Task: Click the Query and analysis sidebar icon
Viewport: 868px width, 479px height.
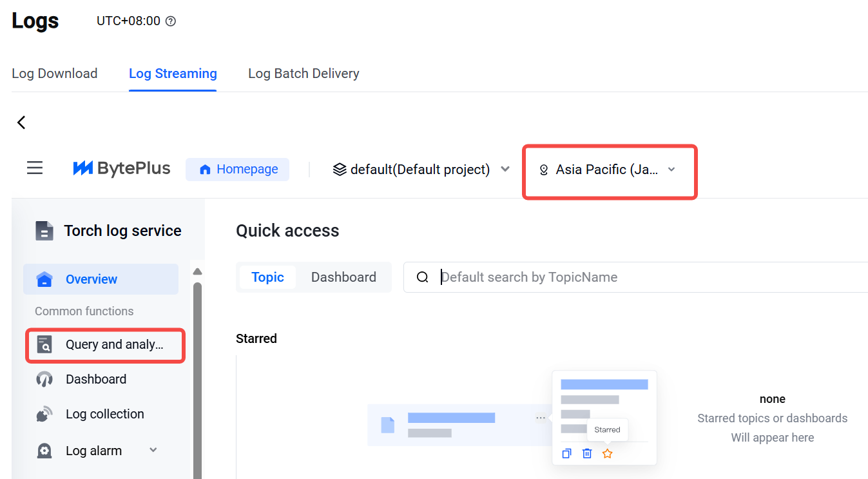Action: (x=44, y=345)
